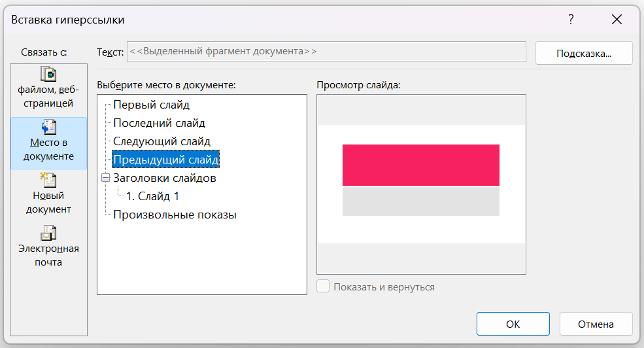Confirm with the OK button

click(x=513, y=324)
